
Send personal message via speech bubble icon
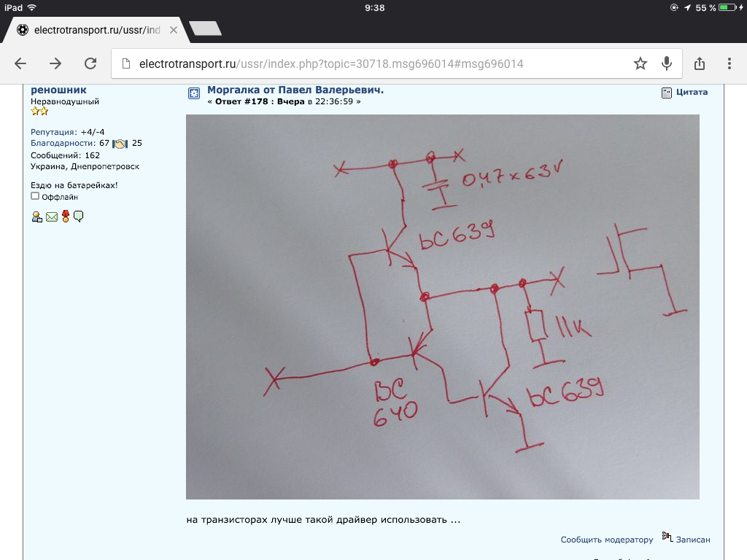[79, 216]
